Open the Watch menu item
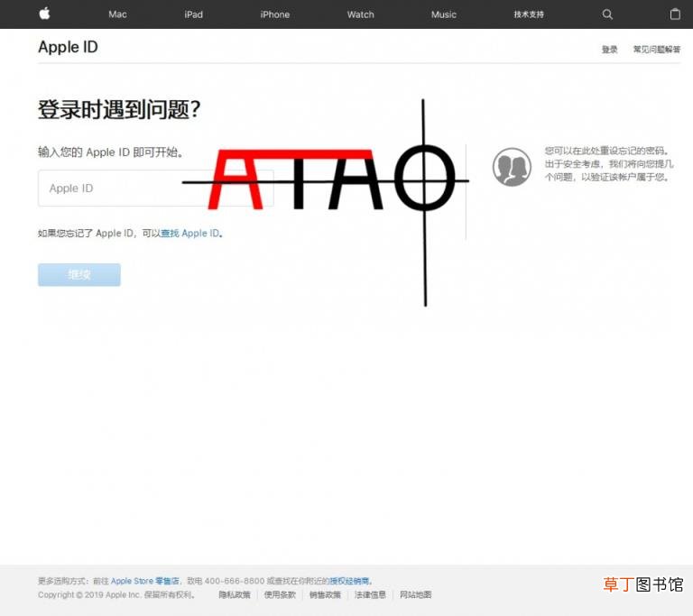Screen dimensions: 693x616 pos(361,14)
